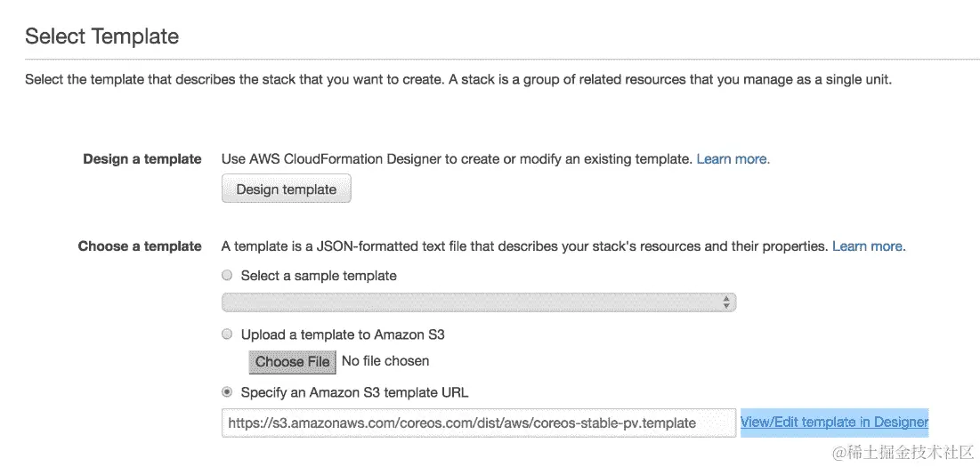The height and width of the screenshot is (467, 980).
Task: Click the 'Upload a template to Amazon S3' label
Action: 343,334
